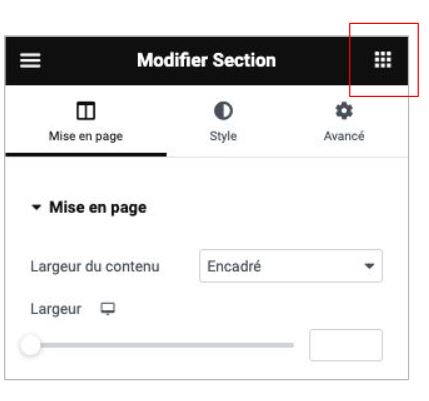Click the far end of the Largeur slider track
This screenshot has width=429, height=401.
click(x=291, y=345)
